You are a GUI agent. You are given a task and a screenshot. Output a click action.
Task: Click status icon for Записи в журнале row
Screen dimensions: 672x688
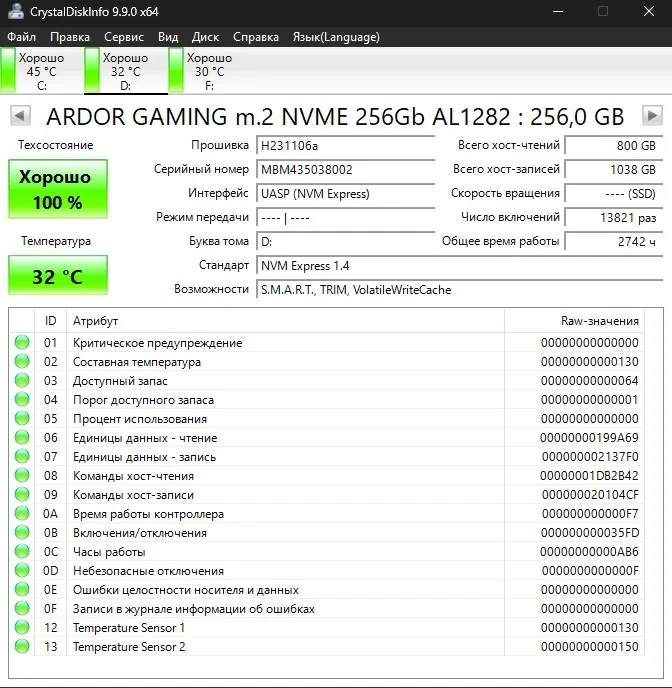[22, 609]
